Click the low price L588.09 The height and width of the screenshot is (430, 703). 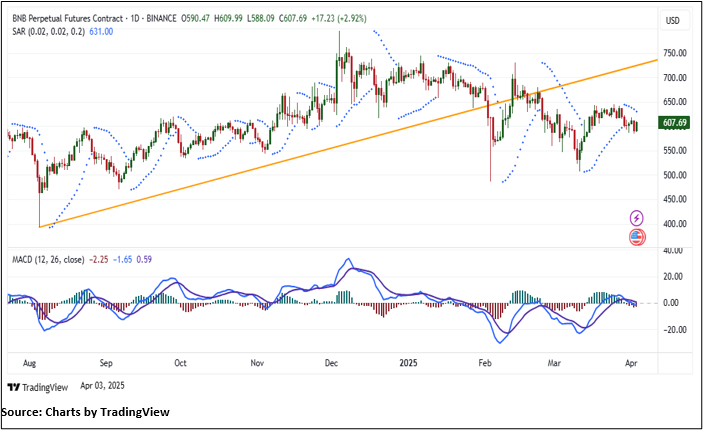[261, 18]
